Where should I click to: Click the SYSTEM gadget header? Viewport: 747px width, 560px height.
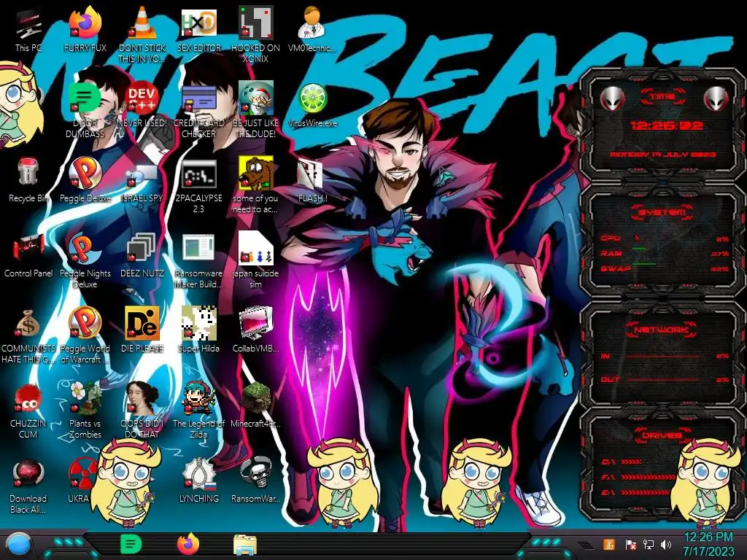click(x=662, y=212)
